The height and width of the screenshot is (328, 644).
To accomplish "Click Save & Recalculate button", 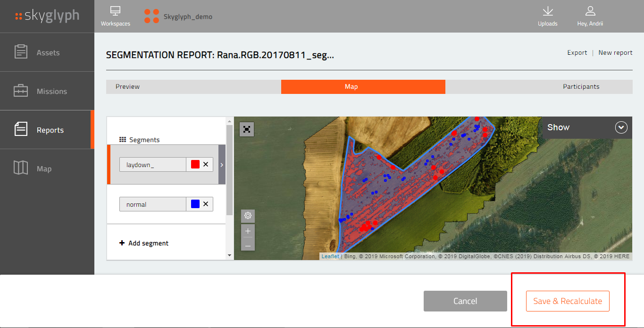I will coord(568,301).
